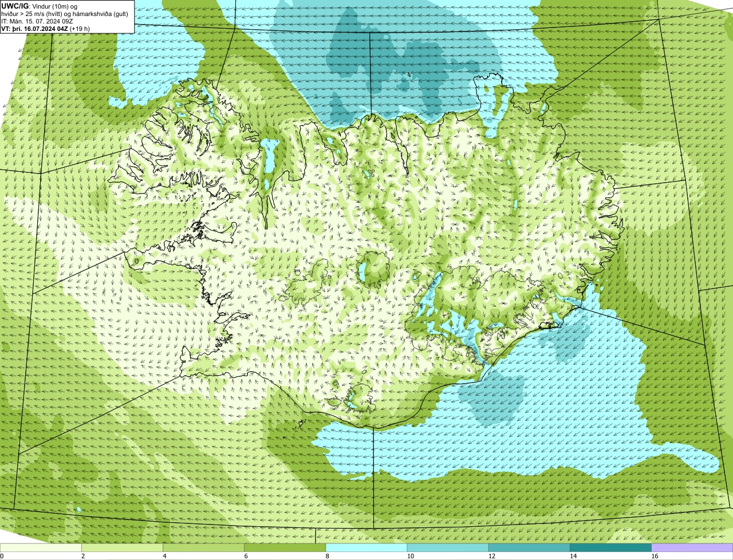Click the 2–4 m/s light green swatch

(x=122, y=548)
